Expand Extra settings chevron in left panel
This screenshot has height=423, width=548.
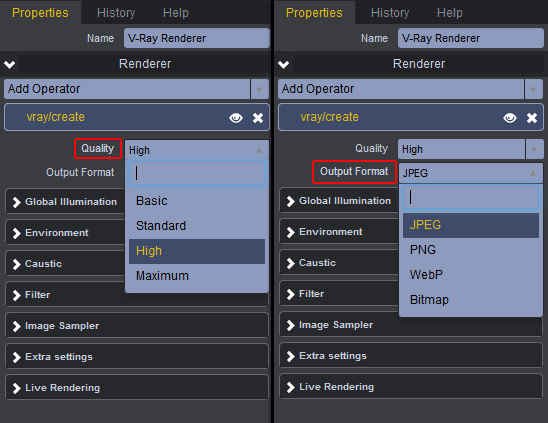click(x=16, y=357)
